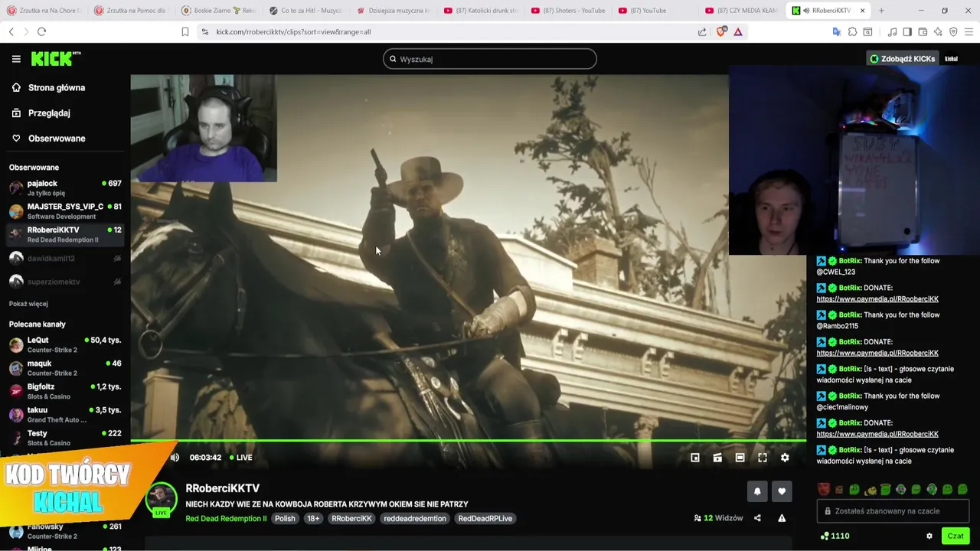Screen dimensions: 980x551
Task: Click the reddeadredemtion tag
Action: (415, 518)
